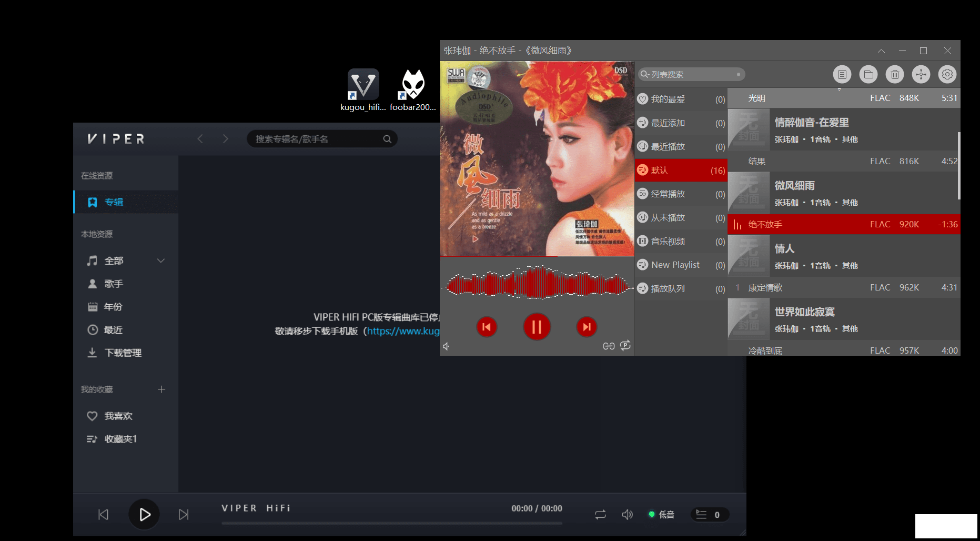Toggle the 低音 sound effect button
The width and height of the screenshot is (980, 541).
[662, 515]
